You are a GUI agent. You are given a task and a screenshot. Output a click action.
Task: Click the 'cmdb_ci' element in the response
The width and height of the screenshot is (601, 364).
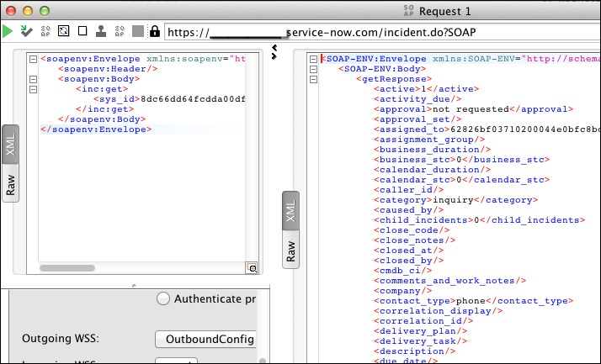click(403, 271)
